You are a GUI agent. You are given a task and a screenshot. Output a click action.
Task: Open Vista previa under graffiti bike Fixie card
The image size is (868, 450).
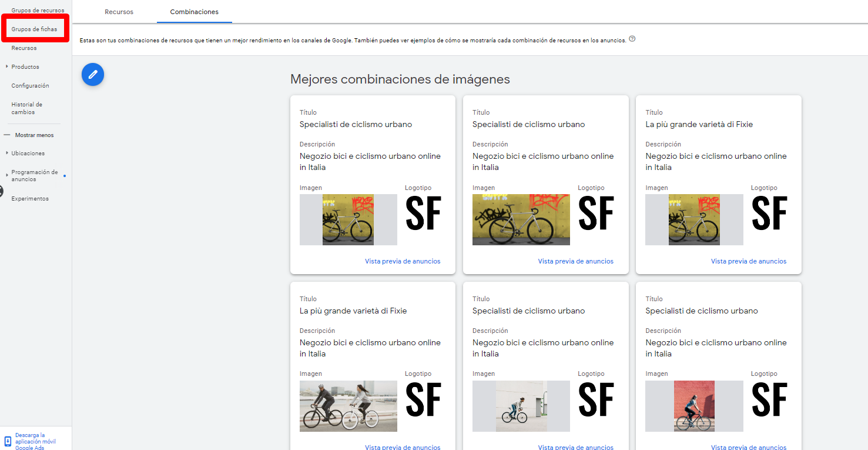749,261
